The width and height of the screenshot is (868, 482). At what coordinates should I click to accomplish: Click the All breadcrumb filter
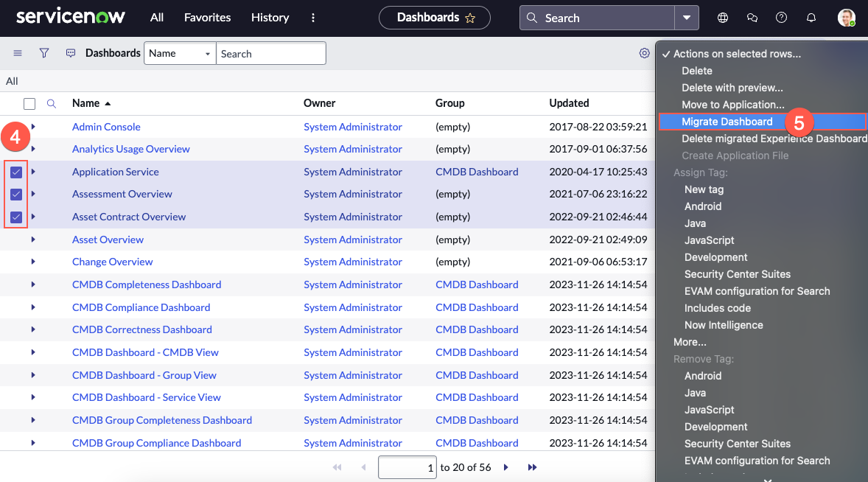coord(12,81)
